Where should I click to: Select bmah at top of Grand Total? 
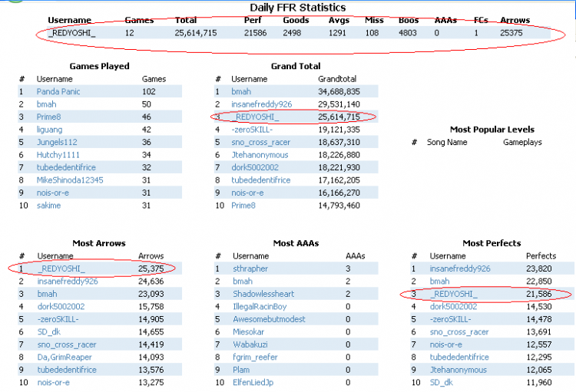tap(241, 91)
